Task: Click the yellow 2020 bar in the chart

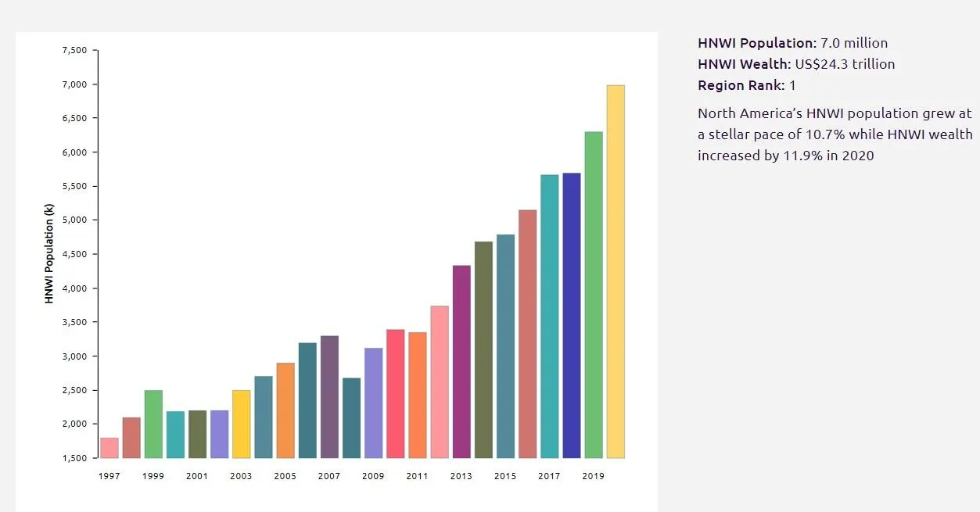Action: coord(616,271)
